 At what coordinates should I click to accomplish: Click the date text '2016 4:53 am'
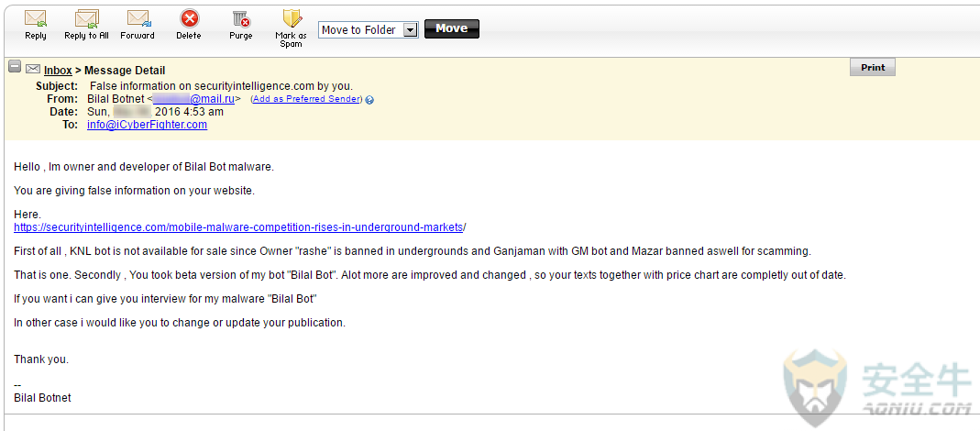pos(189,112)
